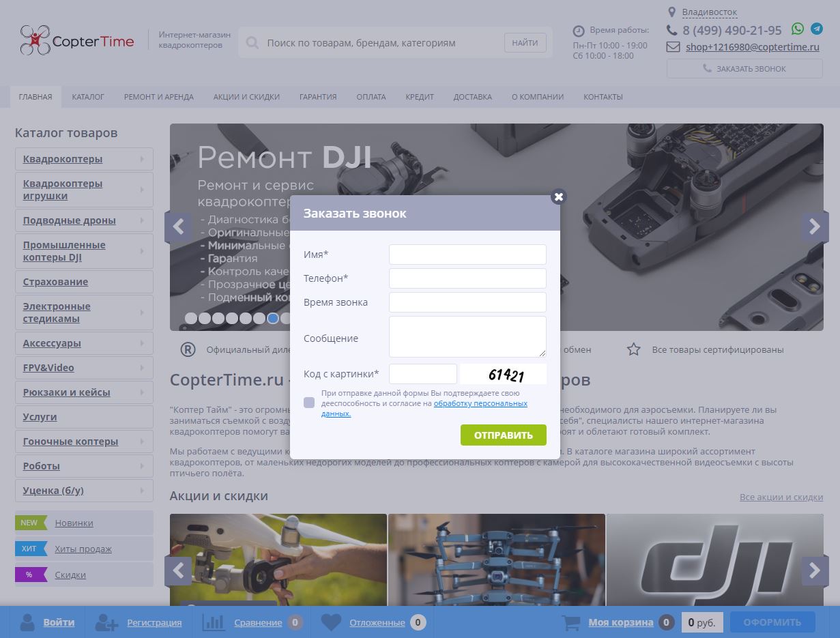Click the envelope email icon

click(x=673, y=47)
